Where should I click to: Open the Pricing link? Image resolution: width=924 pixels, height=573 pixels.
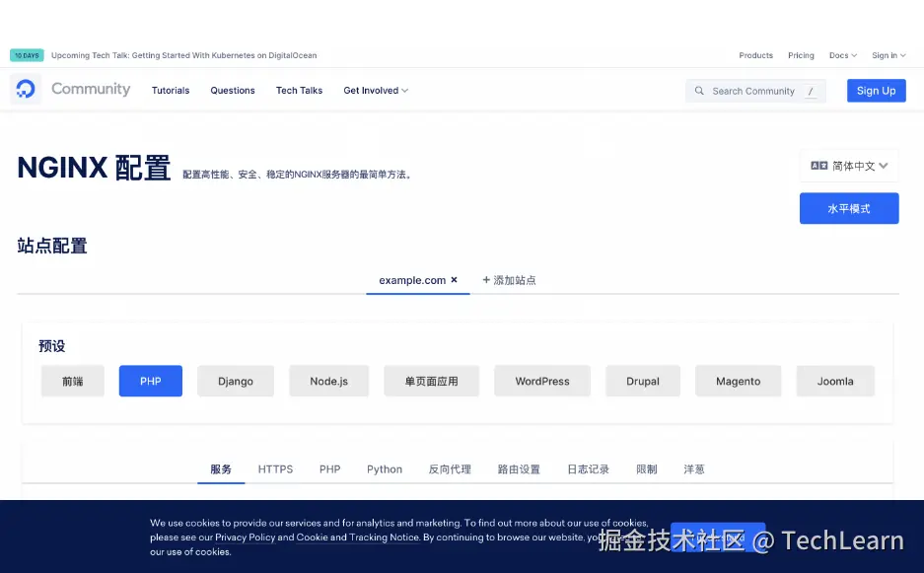pyautogui.click(x=801, y=55)
